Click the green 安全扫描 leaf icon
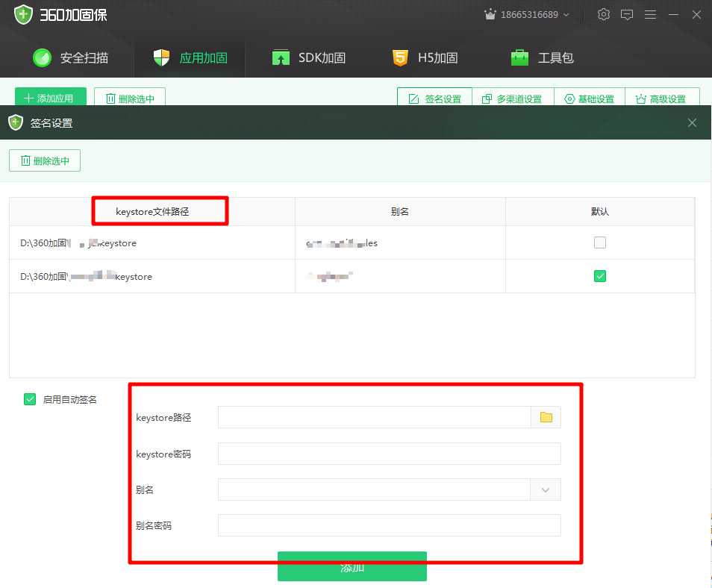This screenshot has width=712, height=588. [43, 57]
